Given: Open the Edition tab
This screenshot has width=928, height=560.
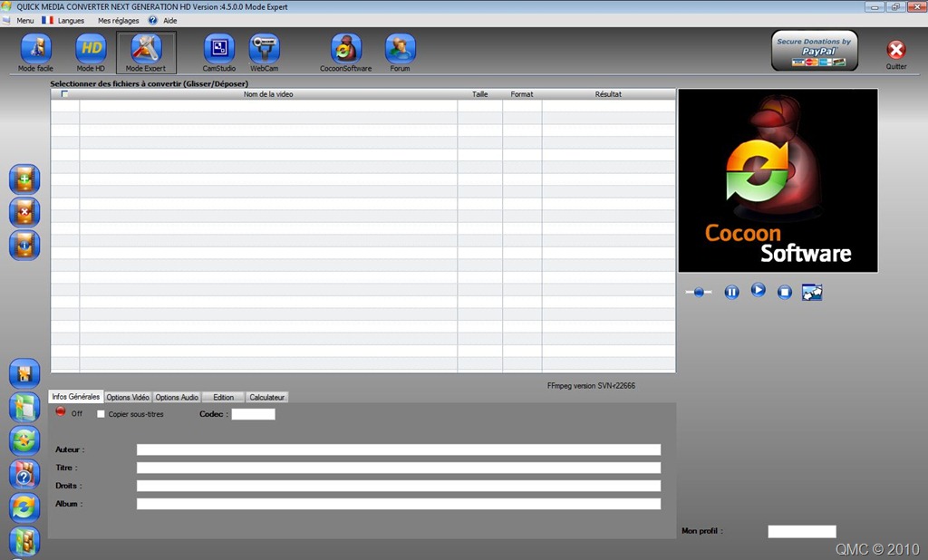Looking at the screenshot, I should click(223, 397).
